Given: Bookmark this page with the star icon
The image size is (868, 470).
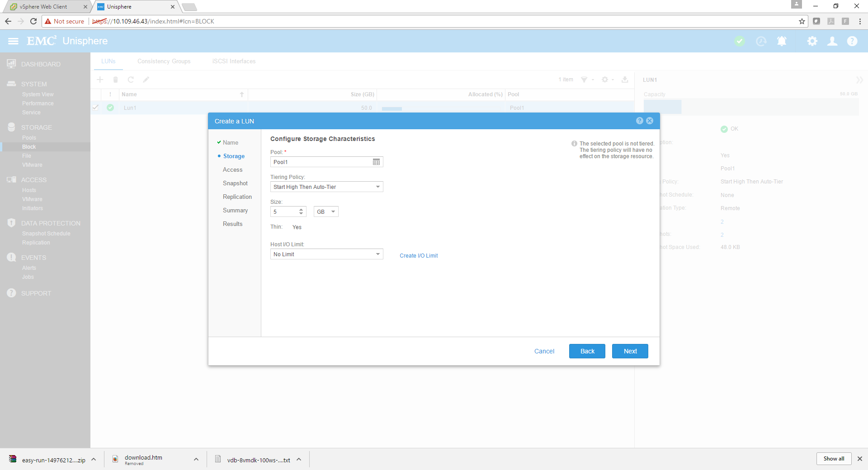Looking at the screenshot, I should 802,21.
